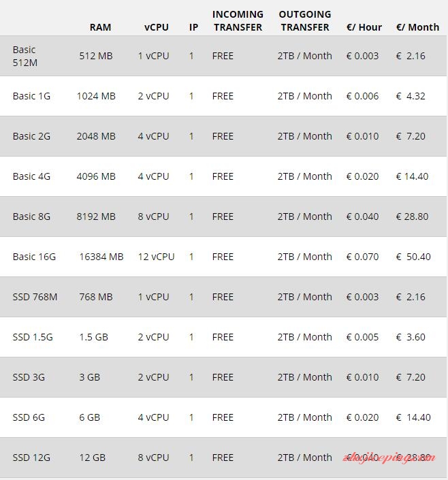This screenshot has width=448, height=480.
Task: Click the INCOMING TRANSFER column header
Action: point(238,21)
